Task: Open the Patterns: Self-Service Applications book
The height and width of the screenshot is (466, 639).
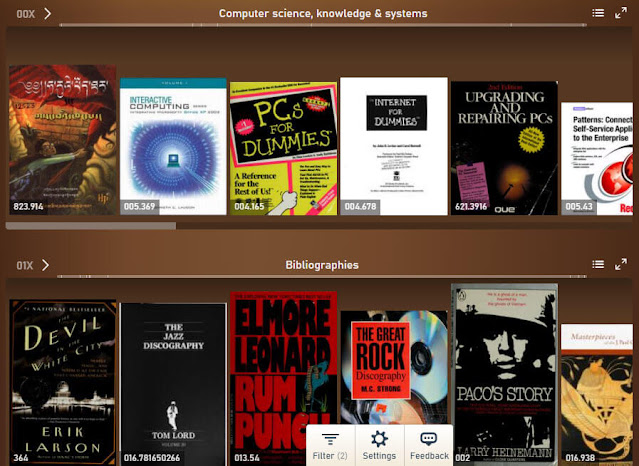Action: [597, 159]
